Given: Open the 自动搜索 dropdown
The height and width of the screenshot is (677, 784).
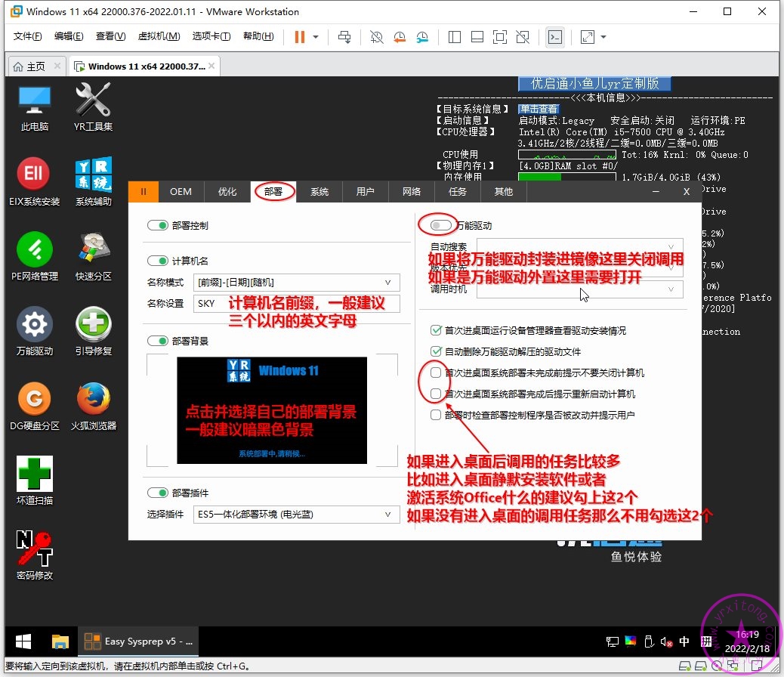Looking at the screenshot, I should tap(580, 246).
